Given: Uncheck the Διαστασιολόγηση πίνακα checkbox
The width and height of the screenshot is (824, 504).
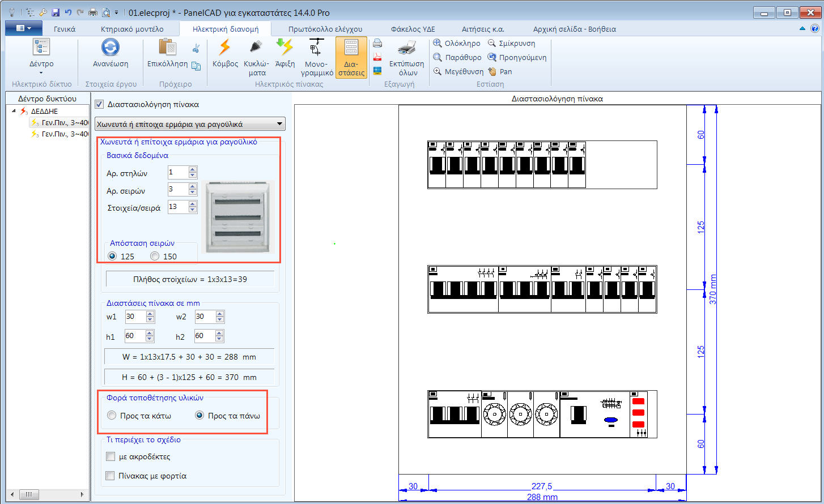Looking at the screenshot, I should click(x=100, y=104).
